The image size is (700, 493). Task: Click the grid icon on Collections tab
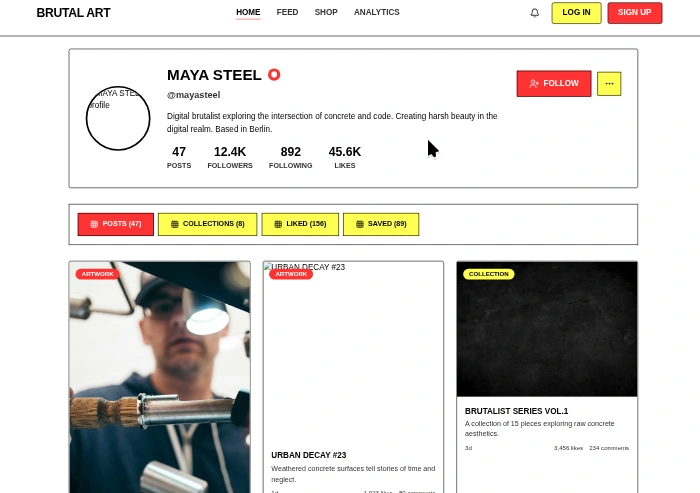(x=175, y=224)
